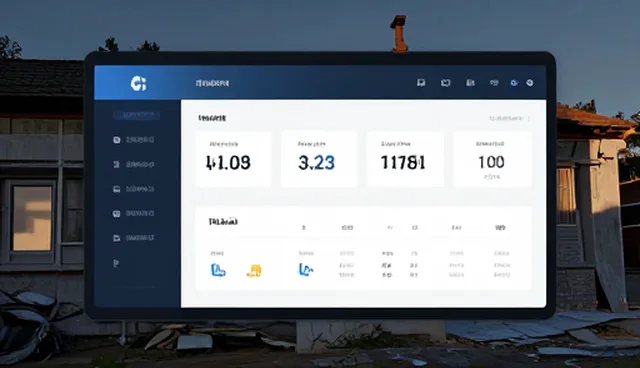Click the highlighted item atop the sidebar
This screenshot has width=640, height=368.
136,115
